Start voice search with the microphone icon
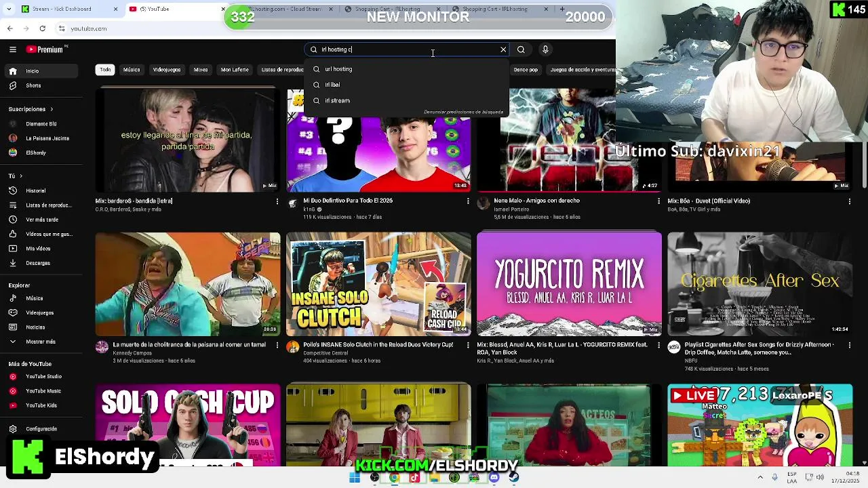868x488 pixels. coord(545,49)
